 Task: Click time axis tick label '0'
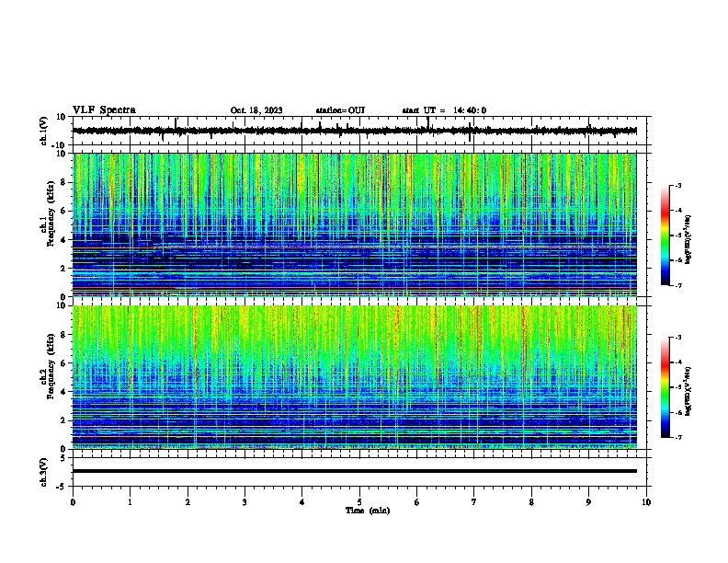73,502
